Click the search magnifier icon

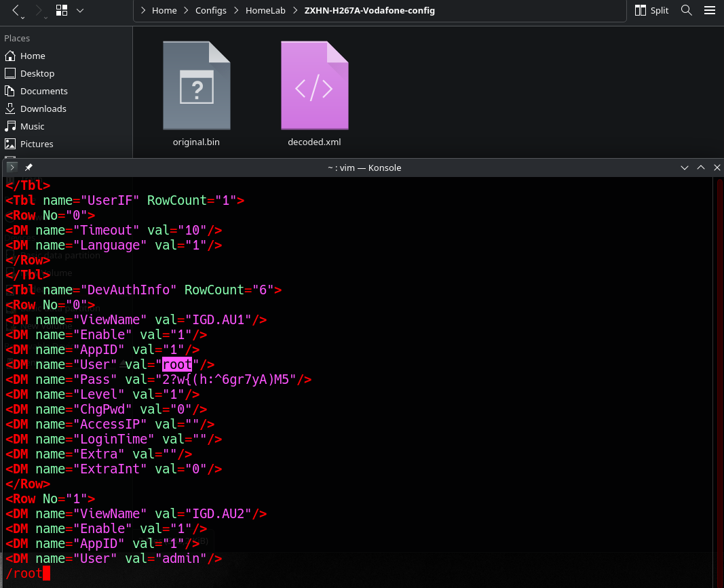(687, 10)
